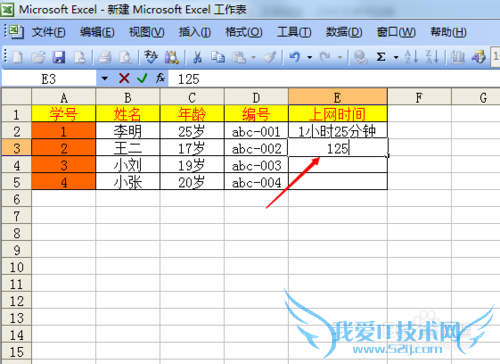Click the New workbook icon
The image size is (500, 364).
point(17,58)
